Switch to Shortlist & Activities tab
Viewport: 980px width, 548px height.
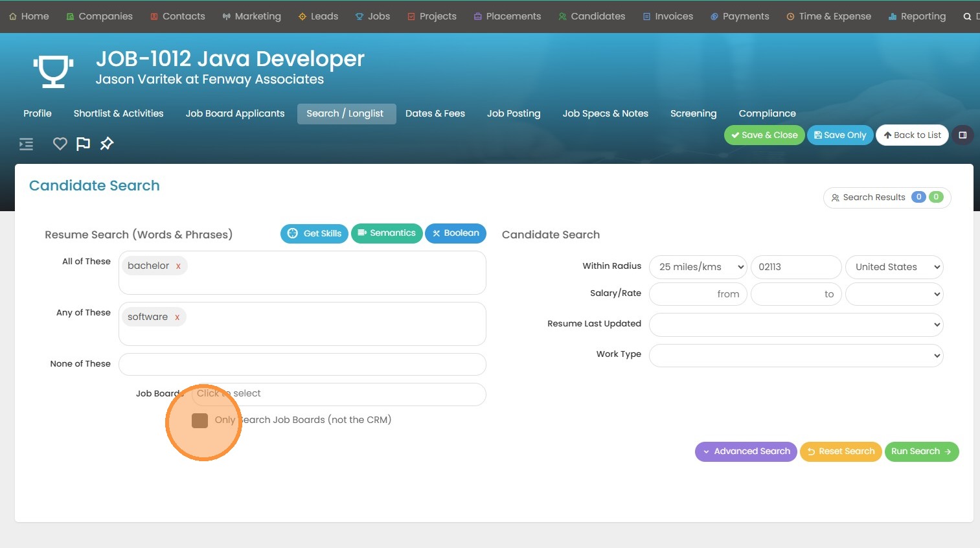pyautogui.click(x=119, y=113)
